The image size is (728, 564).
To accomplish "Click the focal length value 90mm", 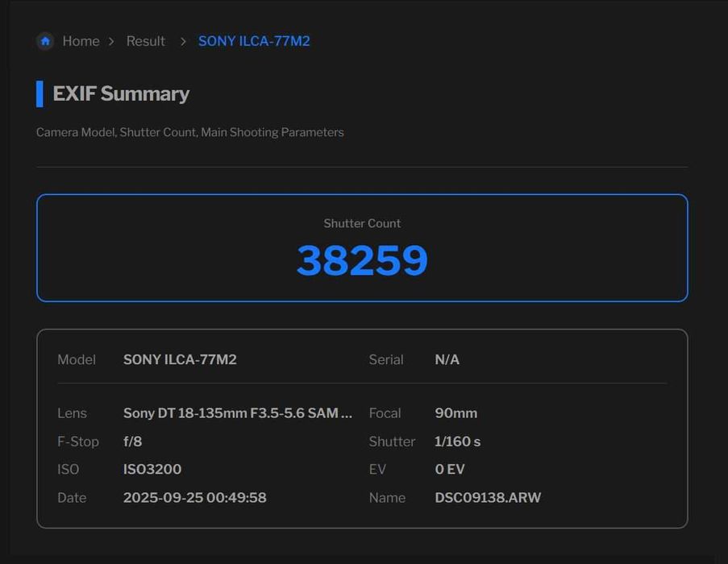I will 456,413.
